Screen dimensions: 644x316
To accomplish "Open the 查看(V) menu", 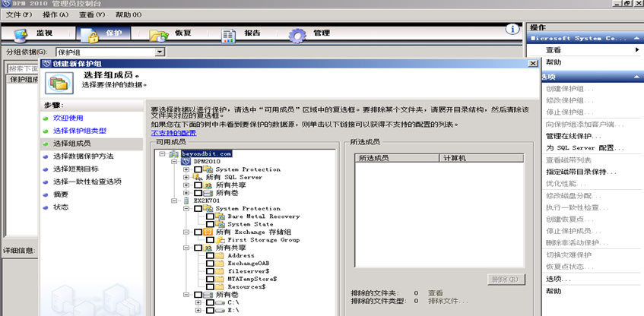I will [92, 14].
